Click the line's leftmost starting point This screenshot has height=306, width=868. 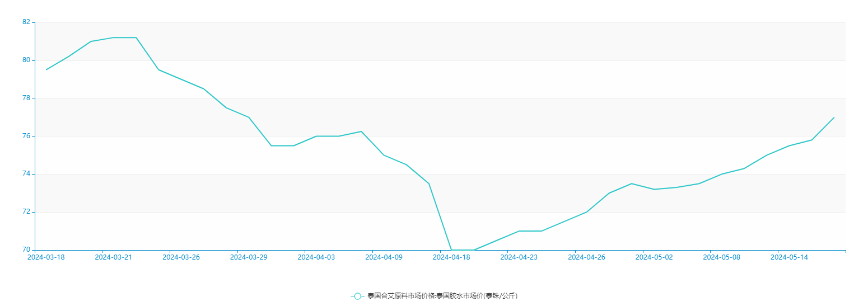click(46, 69)
